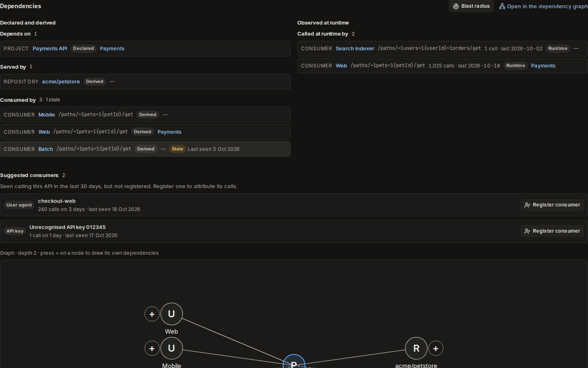
Task: Select the Web node circle in the graph
Action: (171, 314)
